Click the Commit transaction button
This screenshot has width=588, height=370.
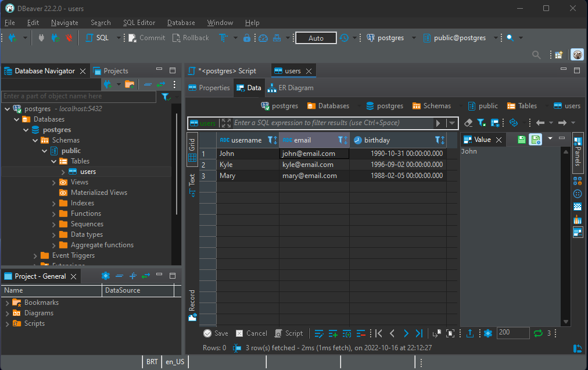pyautogui.click(x=146, y=38)
